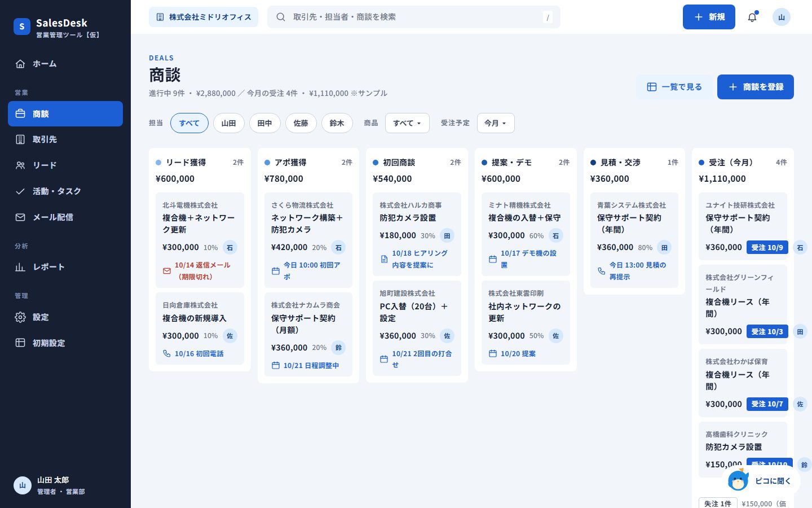Click the document icon on the ハルカ商事 card
812x508 pixels.
[384, 259]
